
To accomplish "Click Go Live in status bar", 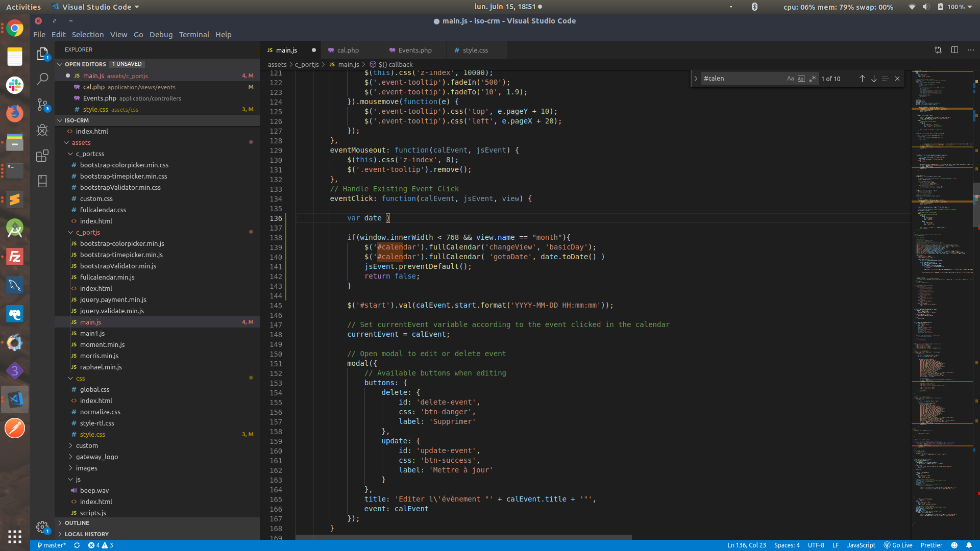I will coord(898,545).
